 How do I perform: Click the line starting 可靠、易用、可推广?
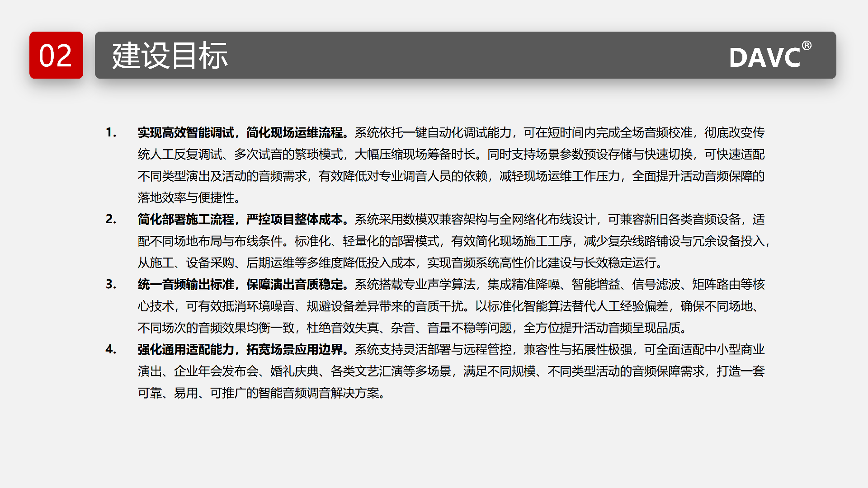coord(262,393)
